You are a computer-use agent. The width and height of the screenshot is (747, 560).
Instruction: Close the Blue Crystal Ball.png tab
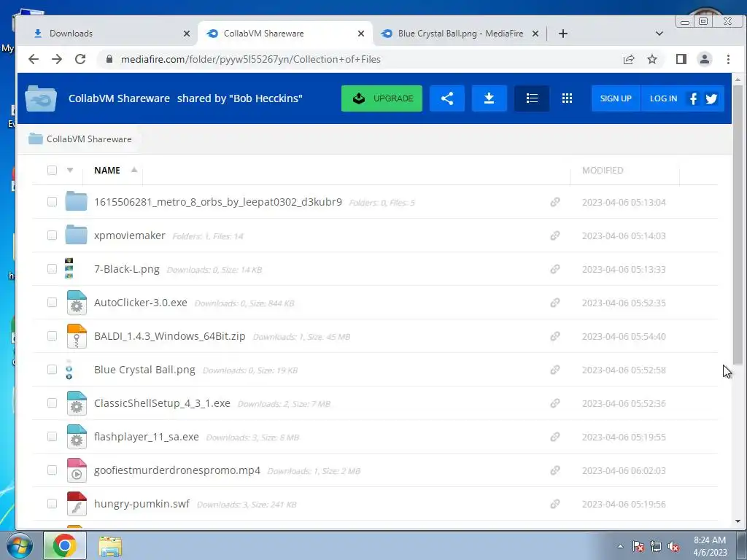tap(535, 34)
